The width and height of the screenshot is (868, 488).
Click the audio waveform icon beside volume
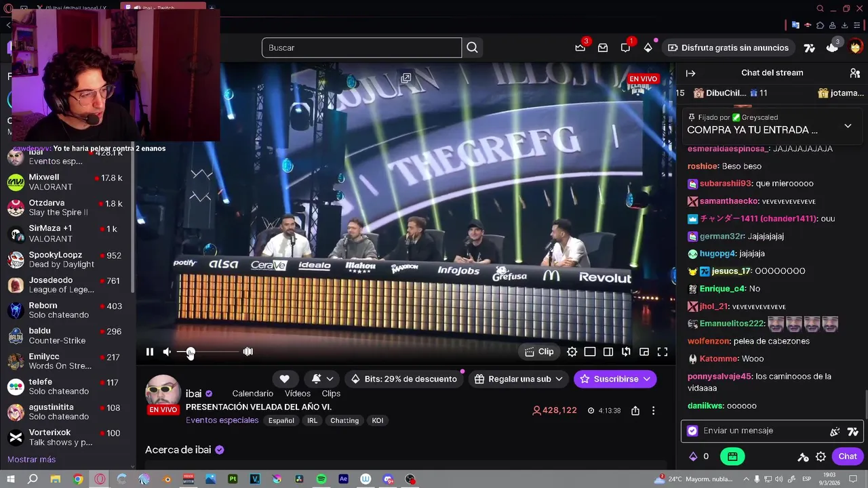[248, 352]
